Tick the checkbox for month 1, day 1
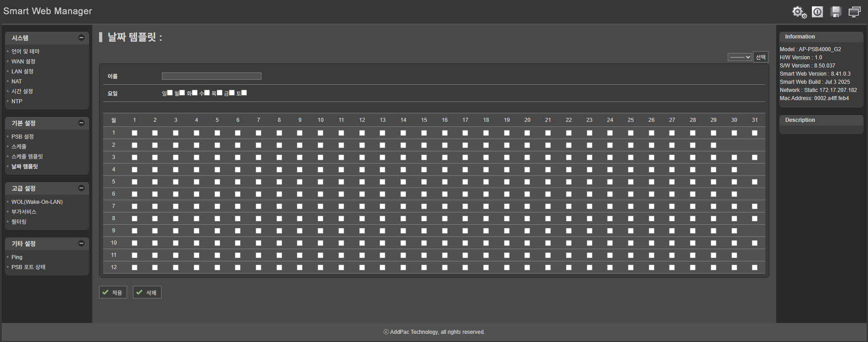The image size is (868, 342). (134, 133)
